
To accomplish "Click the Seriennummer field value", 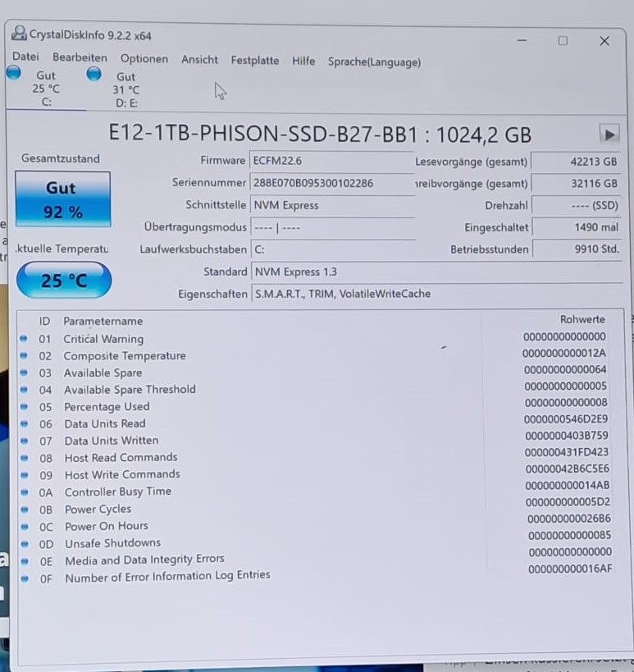I will tap(332, 184).
